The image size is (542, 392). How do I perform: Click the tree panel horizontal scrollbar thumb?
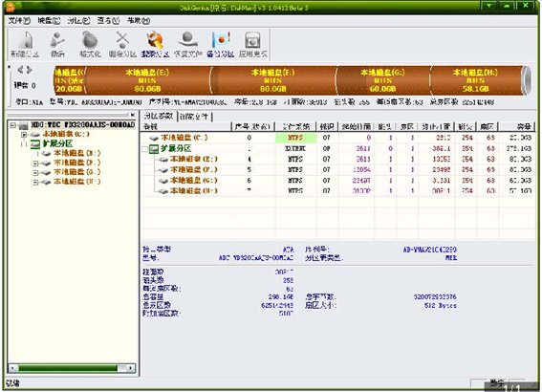tap(68, 368)
